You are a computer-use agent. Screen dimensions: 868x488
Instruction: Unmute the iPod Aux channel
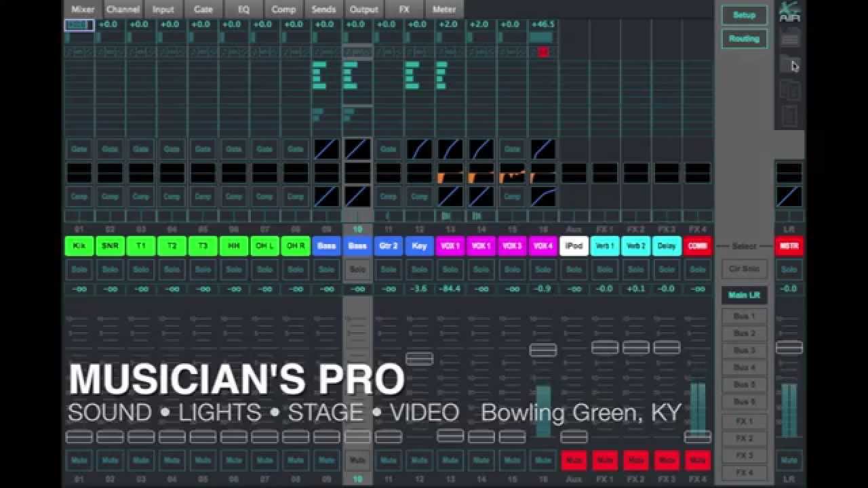tap(574, 460)
